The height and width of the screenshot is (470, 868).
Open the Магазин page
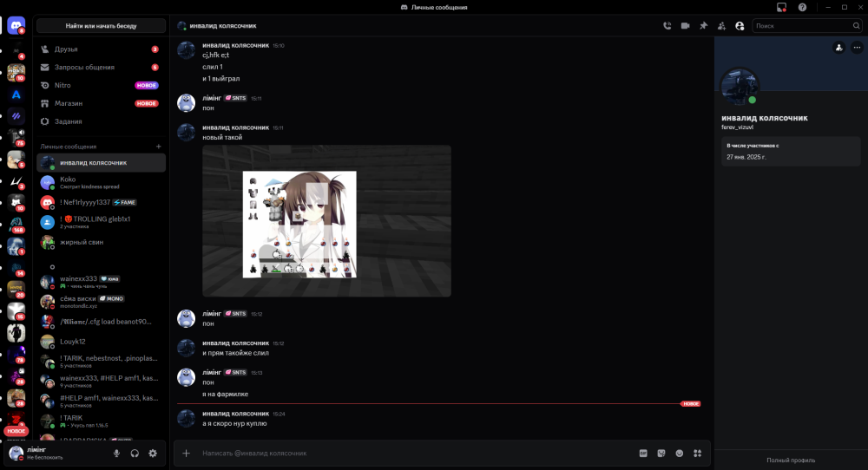point(101,103)
